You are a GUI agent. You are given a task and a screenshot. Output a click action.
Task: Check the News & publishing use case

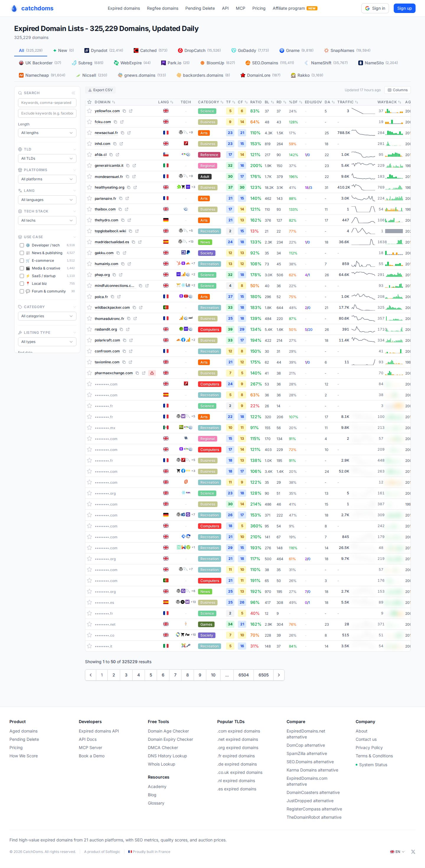click(22, 253)
